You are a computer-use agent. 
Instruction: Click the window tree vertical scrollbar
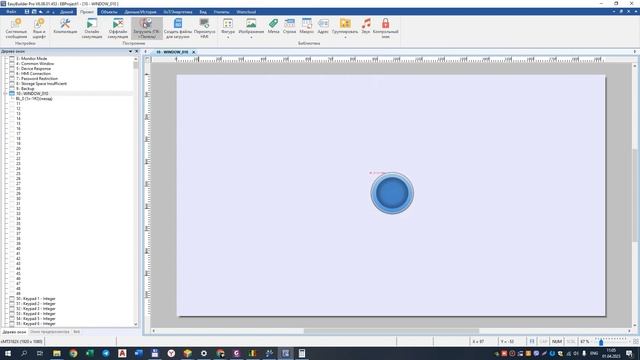pyautogui.click(x=136, y=65)
